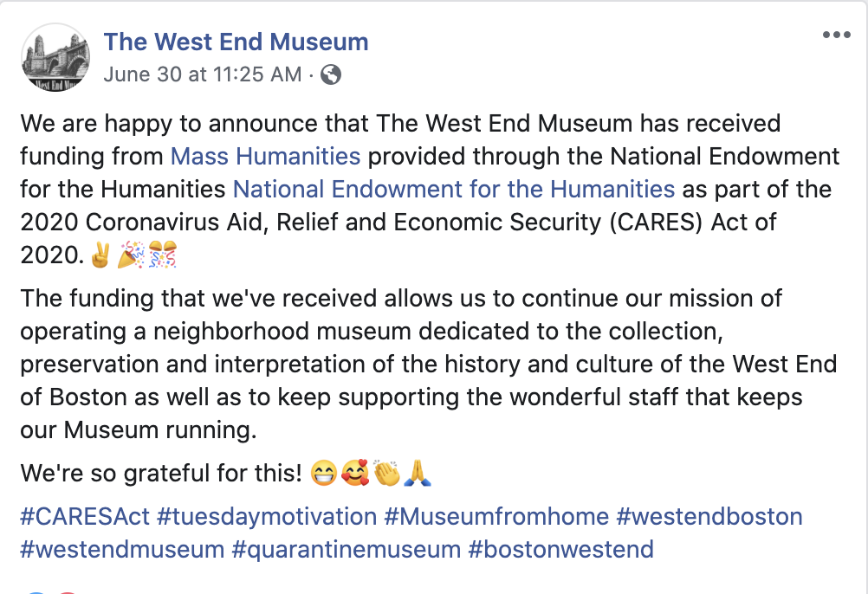This screenshot has width=868, height=594.
Task: Select the #Museumfromhome hashtag
Action: 496,517
